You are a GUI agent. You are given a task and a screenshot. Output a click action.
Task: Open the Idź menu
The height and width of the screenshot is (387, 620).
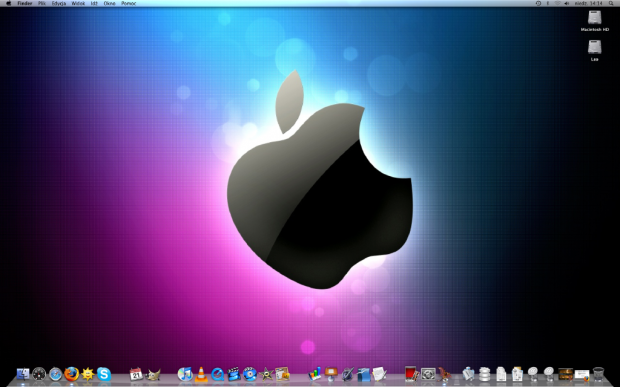coord(94,3)
